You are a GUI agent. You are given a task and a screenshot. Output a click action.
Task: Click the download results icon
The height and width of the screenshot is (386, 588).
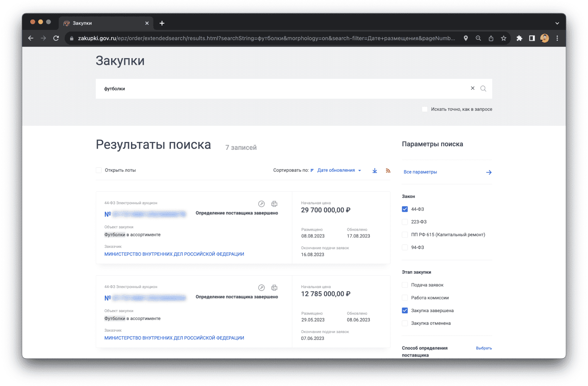[x=374, y=171]
